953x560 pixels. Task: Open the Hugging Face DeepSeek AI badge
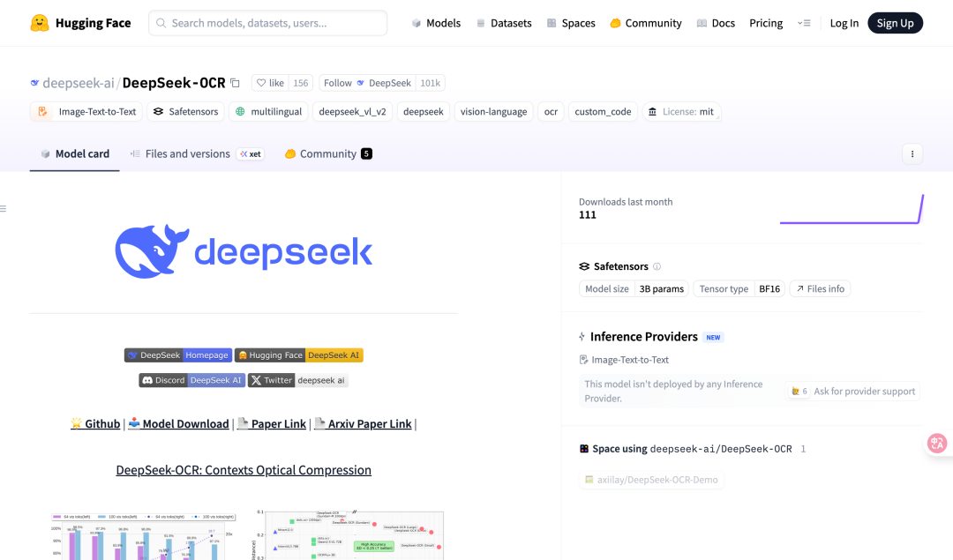pos(300,355)
